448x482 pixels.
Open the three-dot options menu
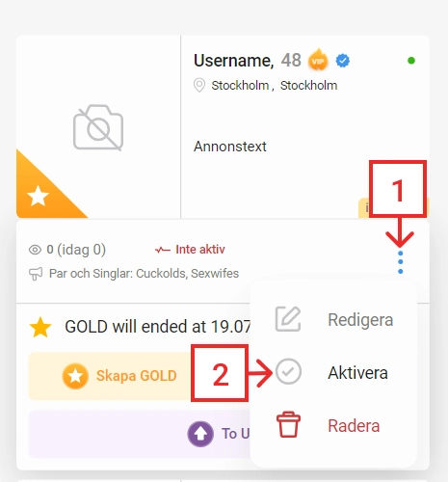tap(400, 262)
